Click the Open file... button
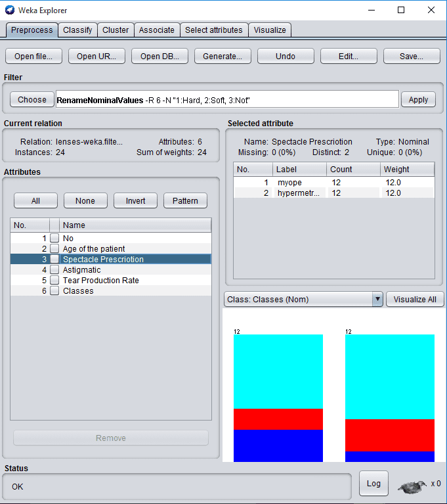 (33, 57)
